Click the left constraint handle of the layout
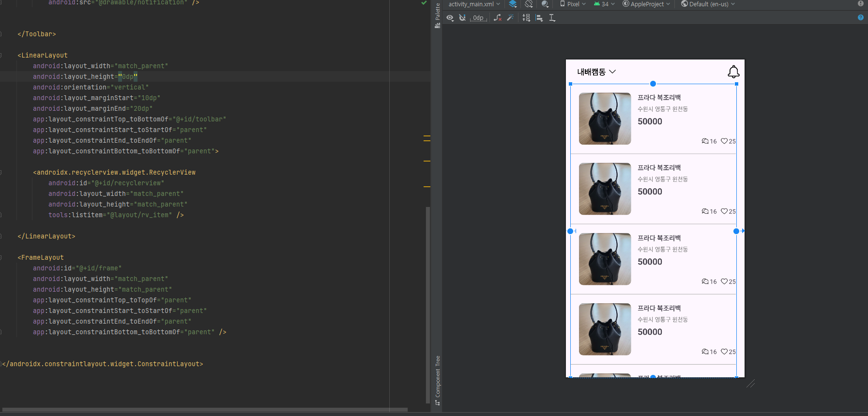Image resolution: width=868 pixels, height=416 pixels. (x=570, y=231)
